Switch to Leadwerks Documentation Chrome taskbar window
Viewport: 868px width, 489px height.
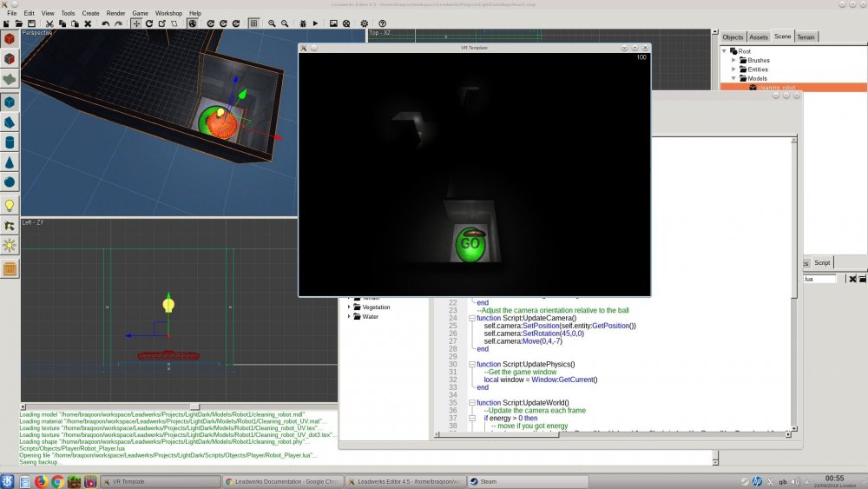(280, 481)
